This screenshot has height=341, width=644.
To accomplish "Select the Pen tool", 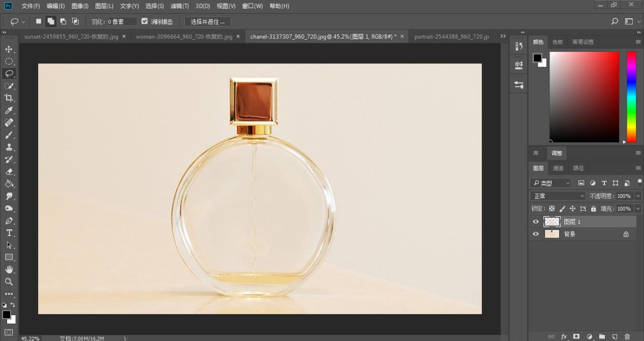I will point(9,221).
